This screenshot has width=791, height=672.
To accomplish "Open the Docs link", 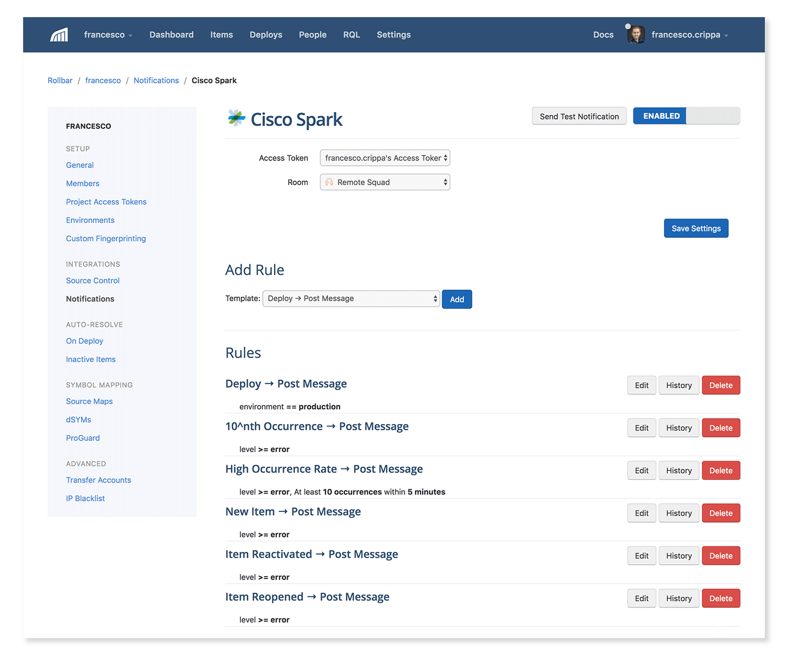I will tap(603, 35).
